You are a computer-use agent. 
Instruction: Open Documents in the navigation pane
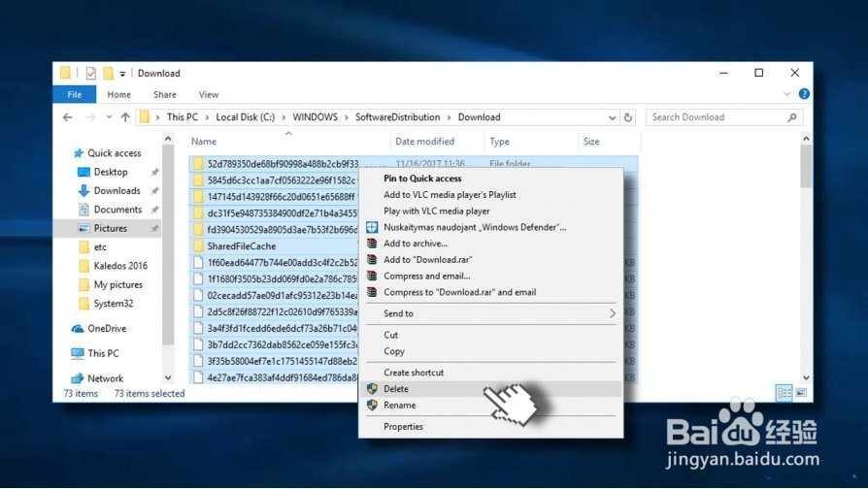(x=117, y=210)
